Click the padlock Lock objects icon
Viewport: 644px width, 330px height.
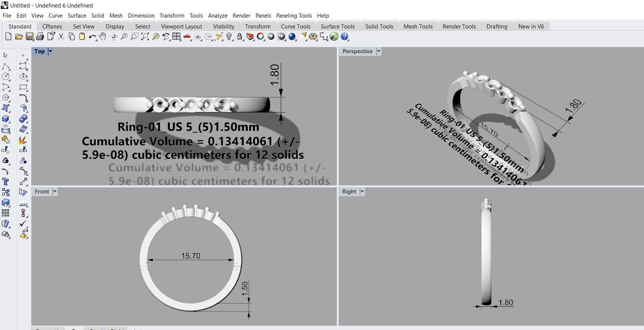[240, 36]
